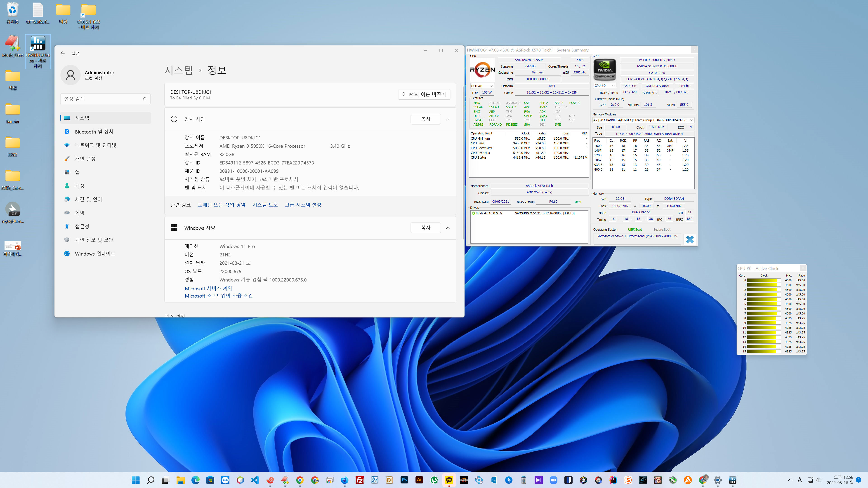This screenshot has width=868, height=488.
Task: Open Microsoft 서비스 계약 link
Action: pos(209,289)
